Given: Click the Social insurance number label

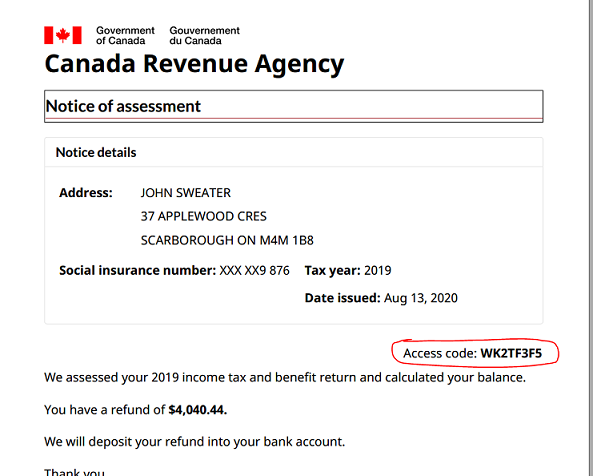Looking at the screenshot, I should pos(138,270).
